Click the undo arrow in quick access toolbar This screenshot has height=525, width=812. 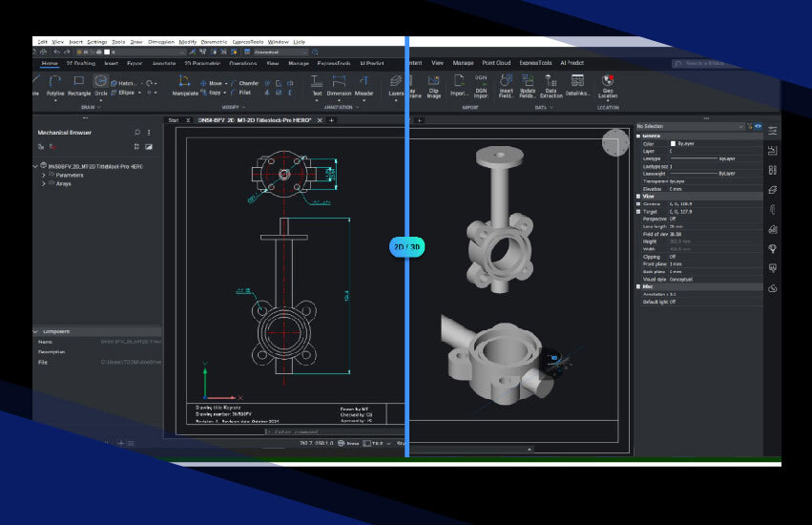click(56, 52)
